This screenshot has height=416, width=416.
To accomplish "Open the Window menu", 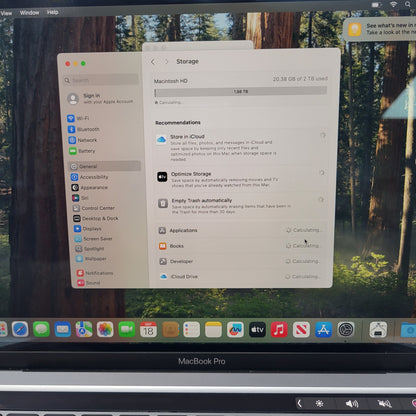I will coord(29,13).
